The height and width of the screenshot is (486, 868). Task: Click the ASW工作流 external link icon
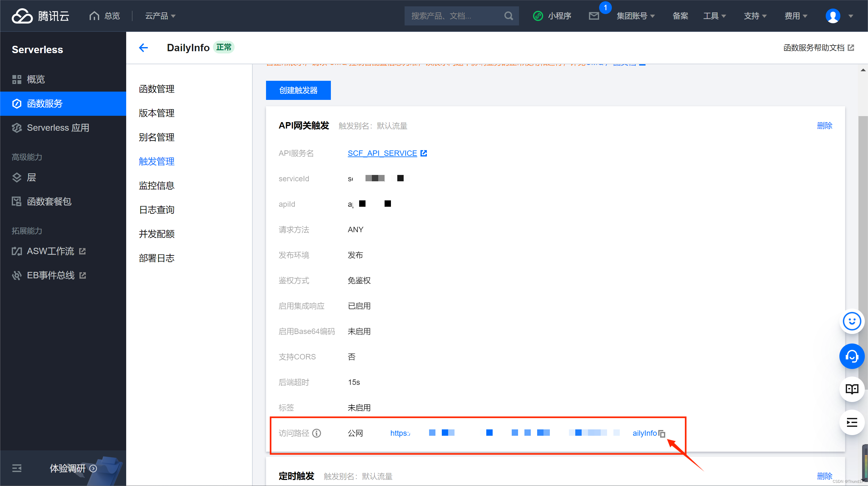82,251
